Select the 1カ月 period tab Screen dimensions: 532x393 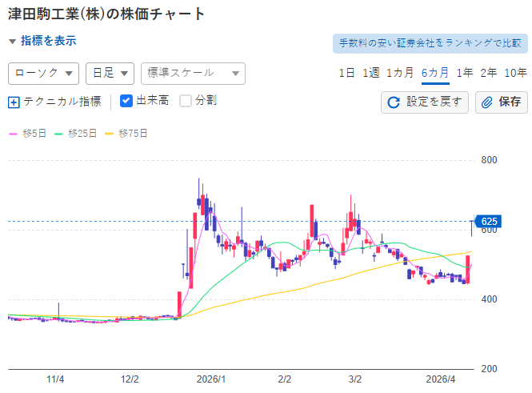[x=400, y=73]
